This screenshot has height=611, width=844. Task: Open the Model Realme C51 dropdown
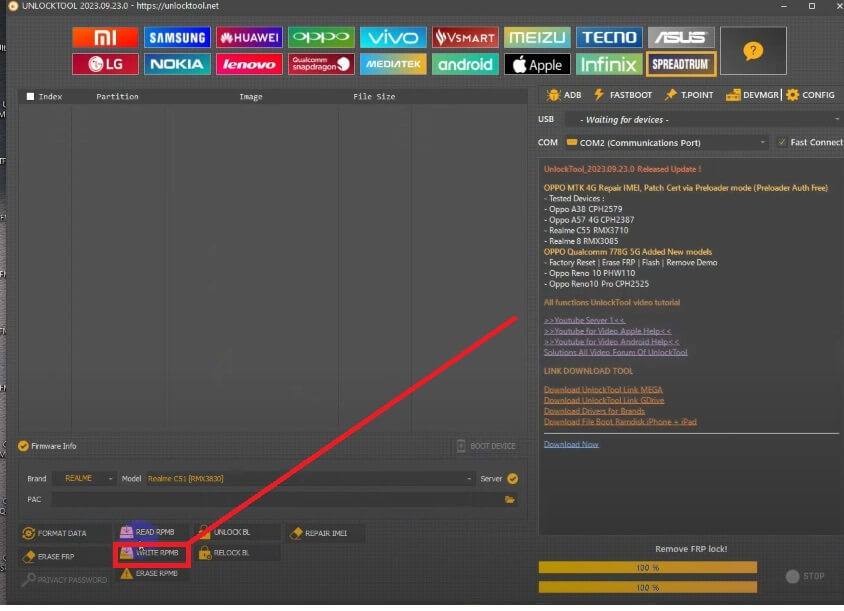click(x=310, y=479)
